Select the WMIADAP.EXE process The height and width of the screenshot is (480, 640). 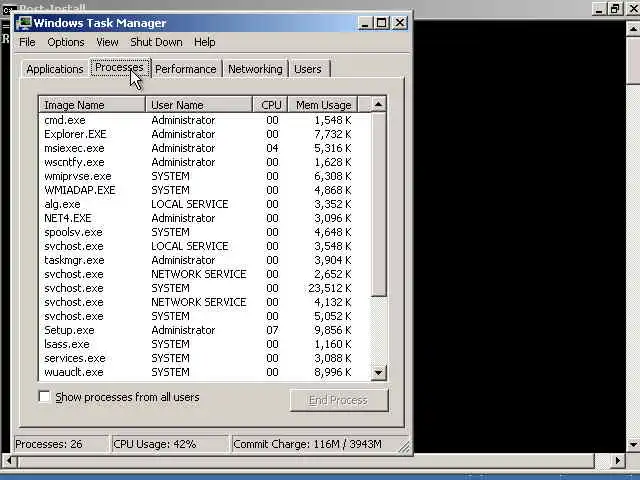[x=204, y=190]
